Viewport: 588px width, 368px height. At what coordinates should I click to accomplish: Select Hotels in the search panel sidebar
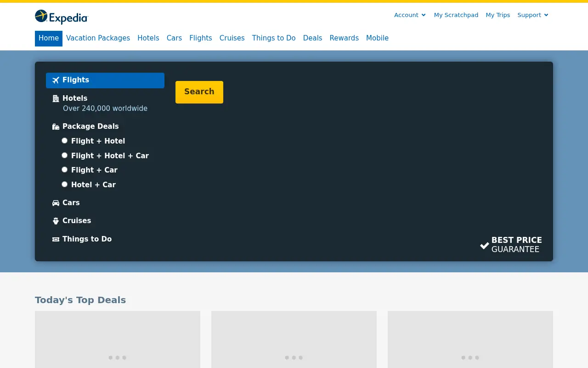point(75,98)
